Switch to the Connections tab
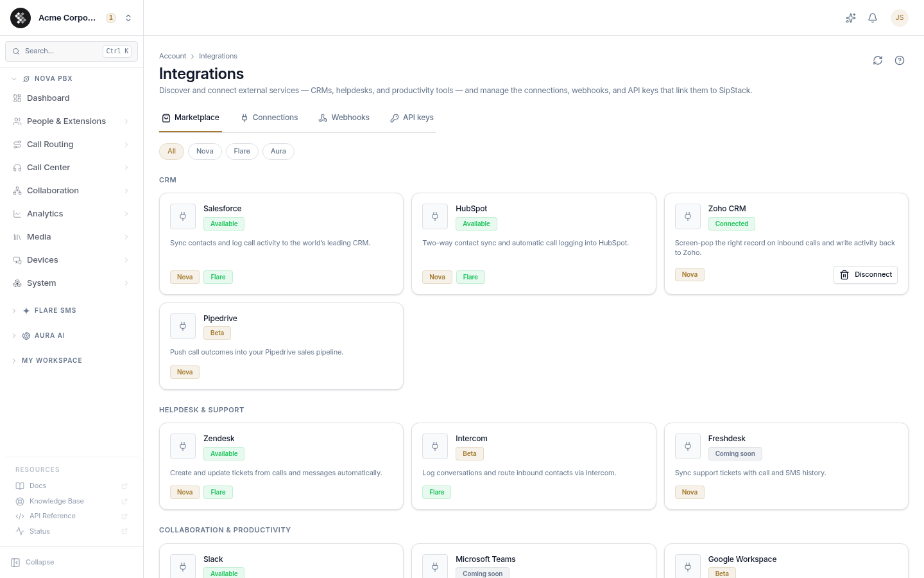Viewport: 924px width, 578px height. 269,118
